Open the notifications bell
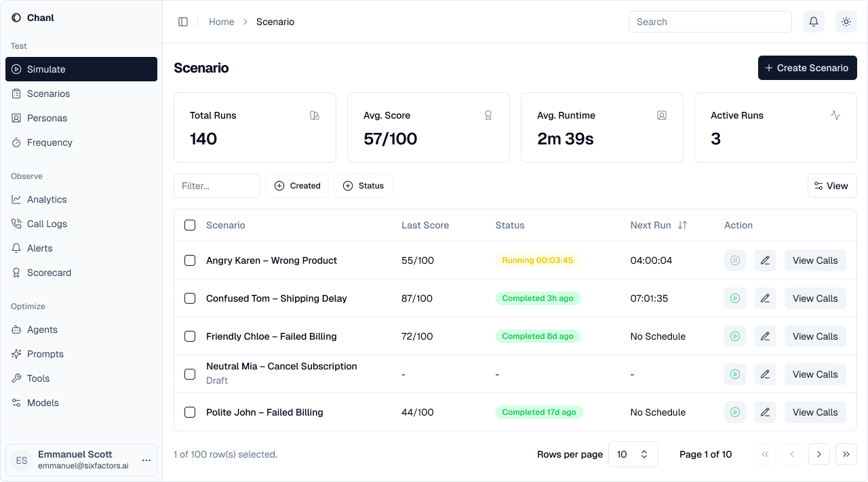The height and width of the screenshot is (482, 868). [x=814, y=22]
